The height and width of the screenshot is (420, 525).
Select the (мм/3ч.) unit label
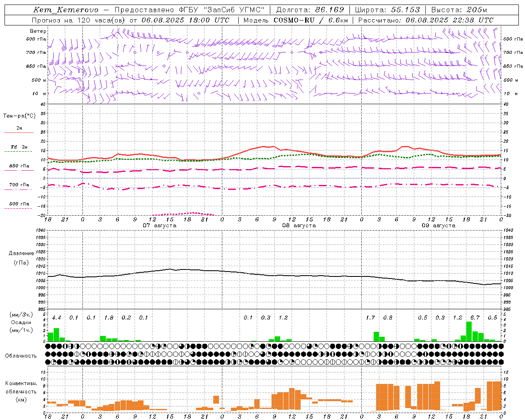tap(21, 315)
